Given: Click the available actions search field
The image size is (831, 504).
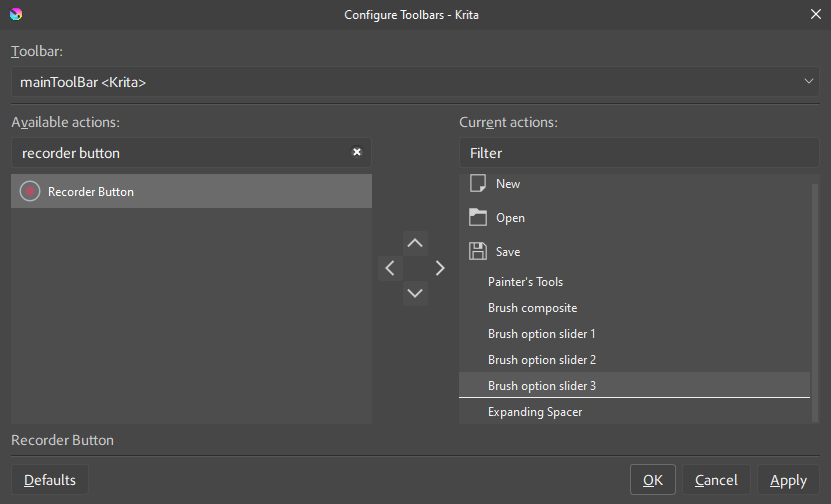Looking at the screenshot, I should (x=180, y=153).
